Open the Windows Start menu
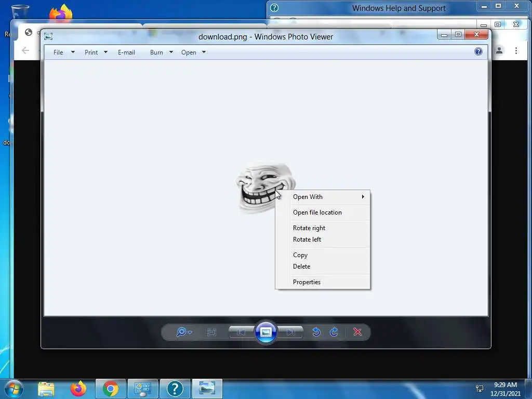 pos(14,389)
